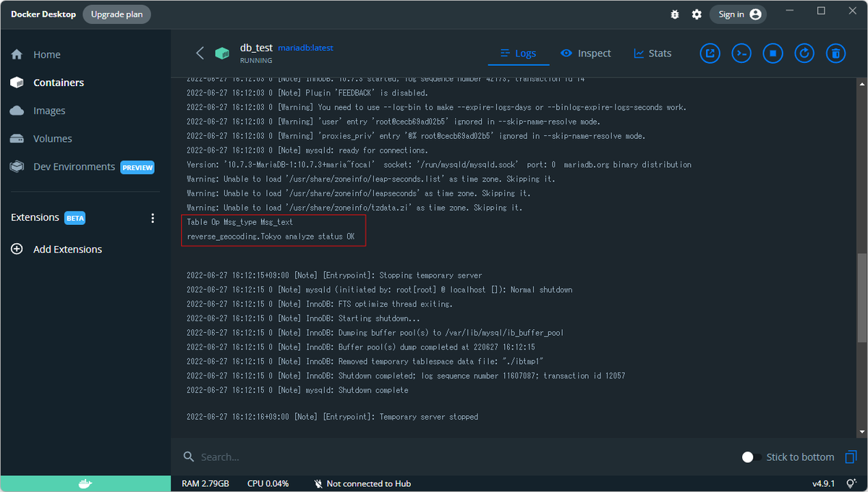The height and width of the screenshot is (492, 868).
Task: Click the log line 'InnoDB: FTS optimize thread exiting.'
Action: (x=319, y=304)
